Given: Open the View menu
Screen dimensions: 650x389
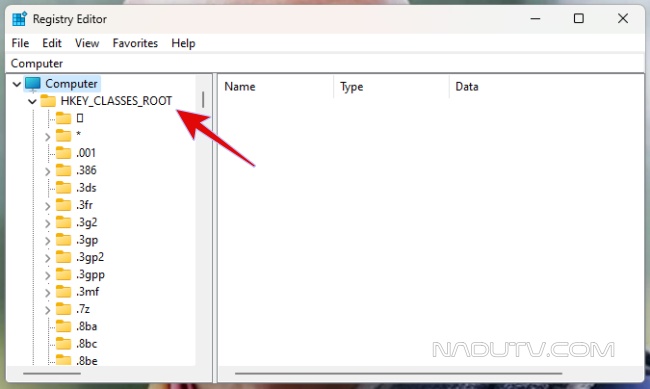Looking at the screenshot, I should pyautogui.click(x=87, y=43).
